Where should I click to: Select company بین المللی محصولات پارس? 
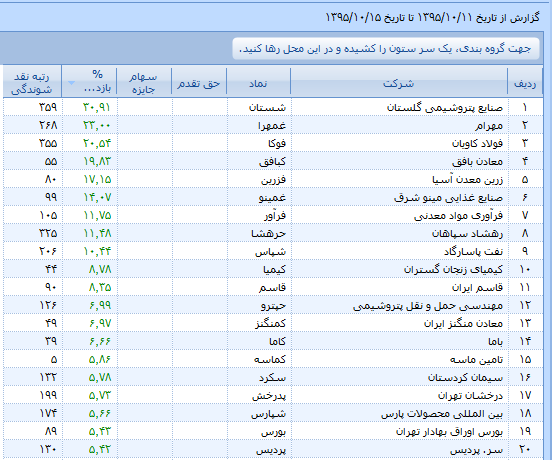pos(442,414)
